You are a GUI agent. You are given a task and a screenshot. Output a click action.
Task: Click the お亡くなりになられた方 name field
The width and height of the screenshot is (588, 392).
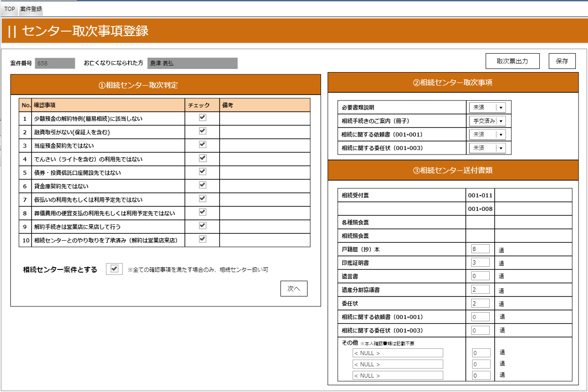coord(192,64)
